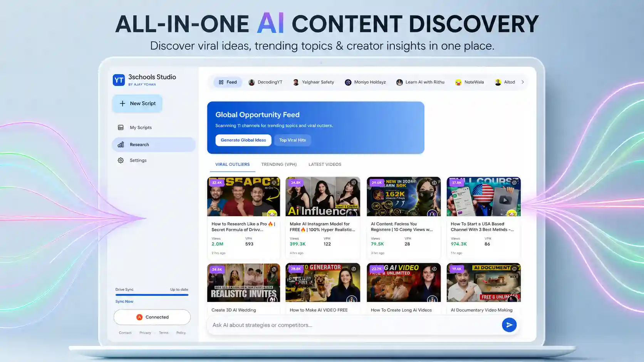Switch to Trending (VPH) tab

[279, 165]
